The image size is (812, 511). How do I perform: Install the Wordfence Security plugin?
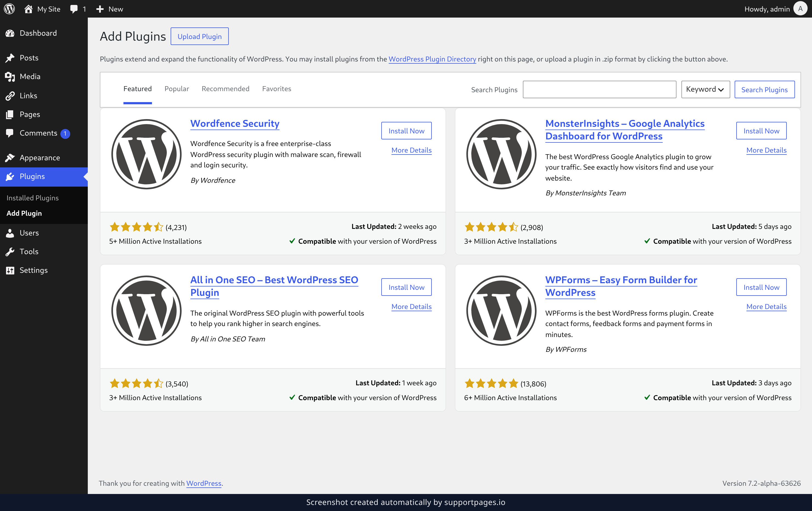tap(406, 131)
